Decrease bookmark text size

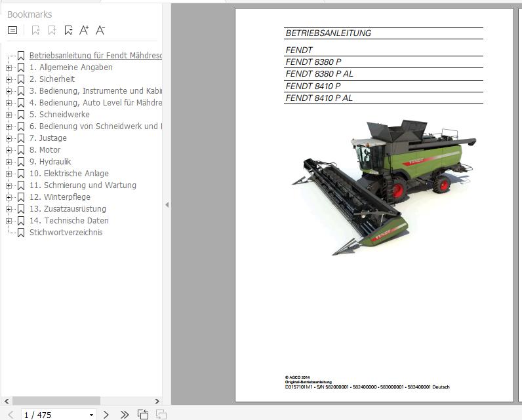tap(100, 30)
